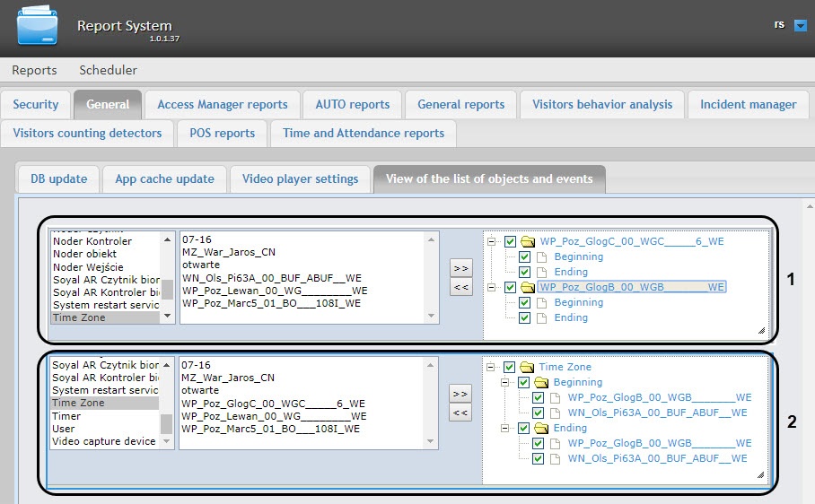Click the >> add button in the first panel
Viewport: 815px width, 504px height.
(x=460, y=268)
